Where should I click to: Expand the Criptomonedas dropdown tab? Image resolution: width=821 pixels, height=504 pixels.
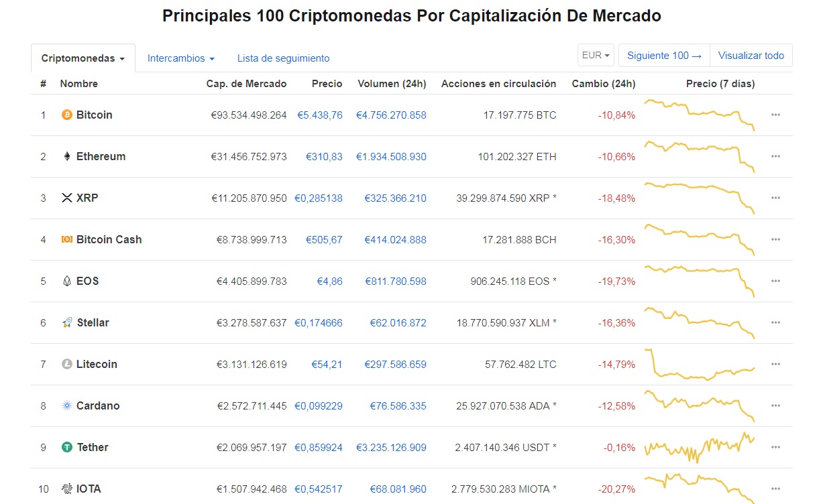point(83,58)
